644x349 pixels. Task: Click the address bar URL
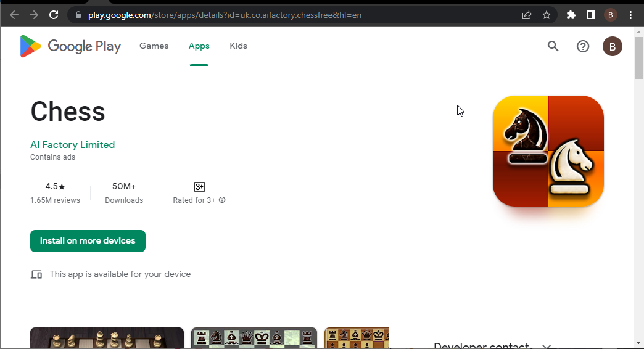coord(225,15)
